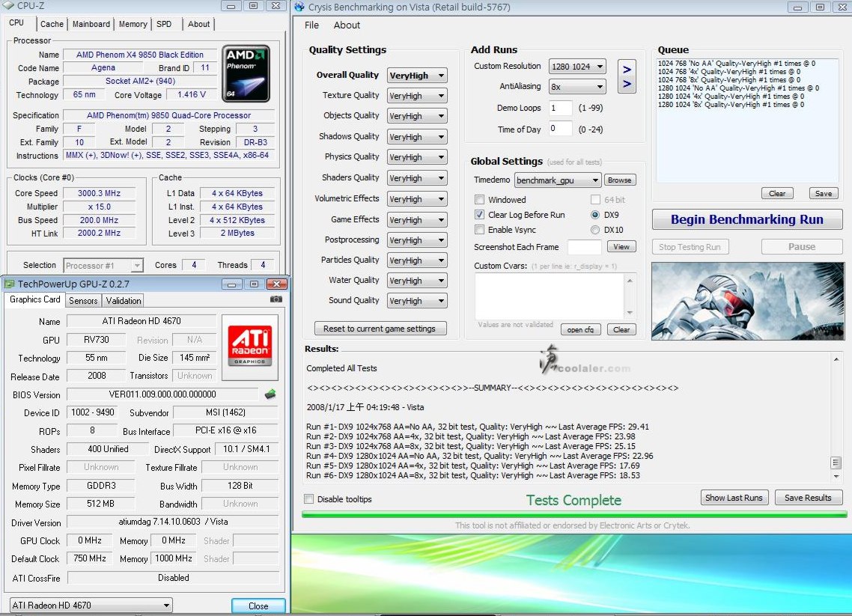Click the GPU-Z screenshot camera icon
This screenshot has height=616, width=852.
[x=276, y=299]
